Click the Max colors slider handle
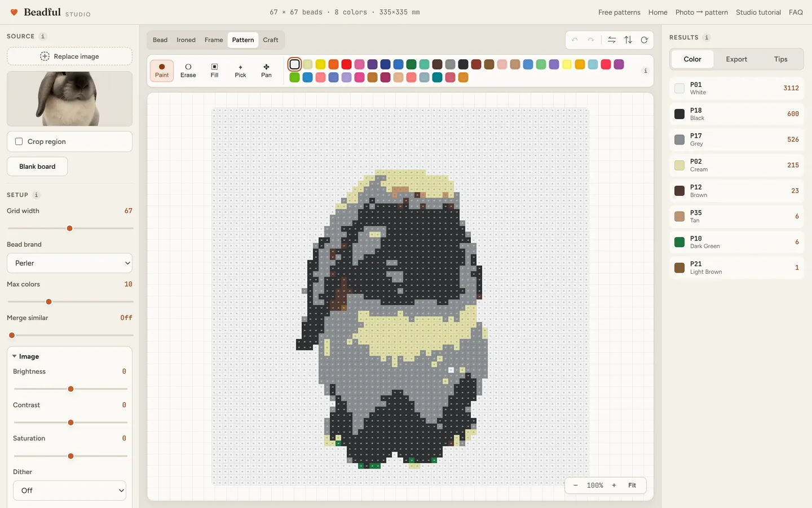Image resolution: width=812 pixels, height=508 pixels. (x=48, y=302)
